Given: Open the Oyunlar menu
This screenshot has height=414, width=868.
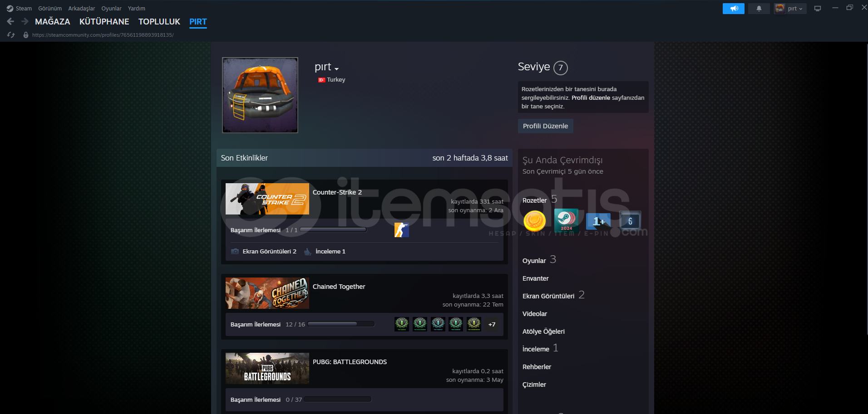Looking at the screenshot, I should coord(111,9).
